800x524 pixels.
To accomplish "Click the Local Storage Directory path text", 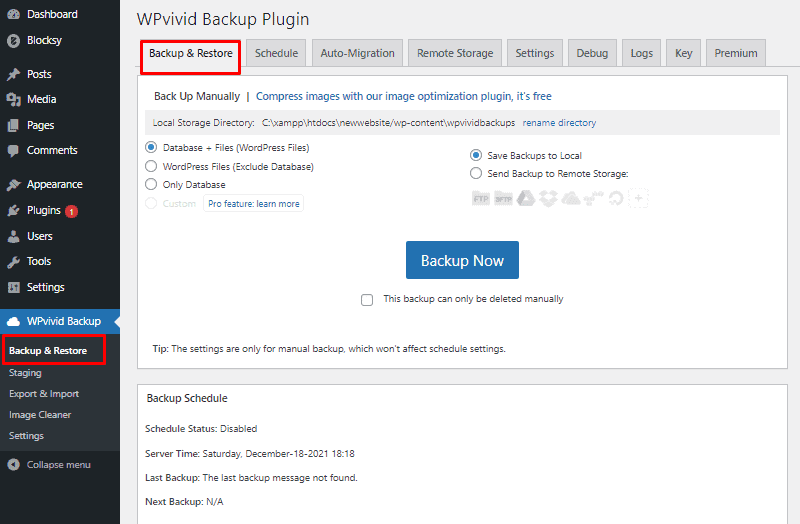I will 388,123.
